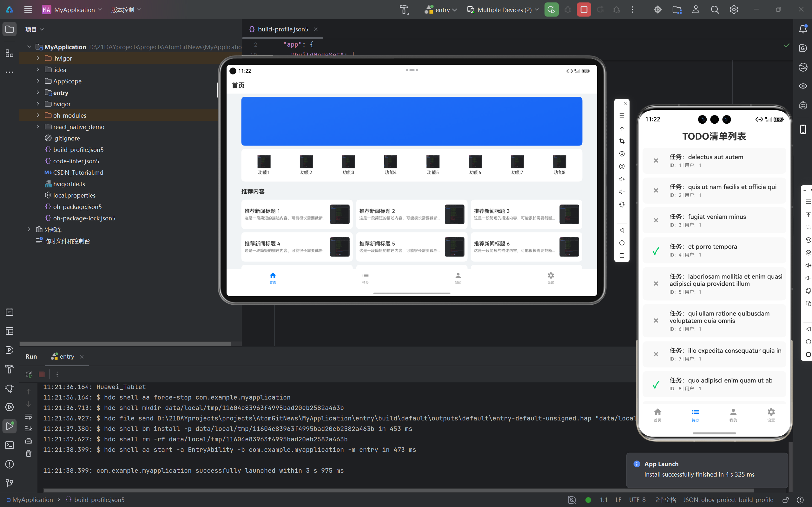The width and height of the screenshot is (812, 507).
Task: Click the previewer eye icon in right sidebar
Action: pos(803,86)
